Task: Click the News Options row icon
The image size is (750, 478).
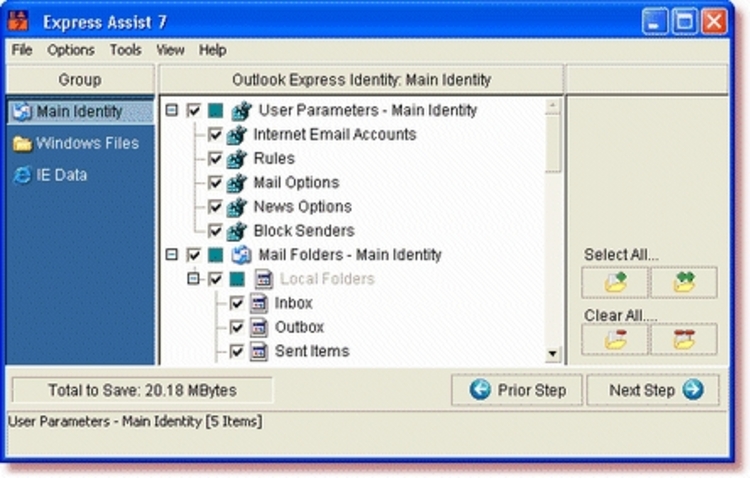Action: (x=237, y=207)
